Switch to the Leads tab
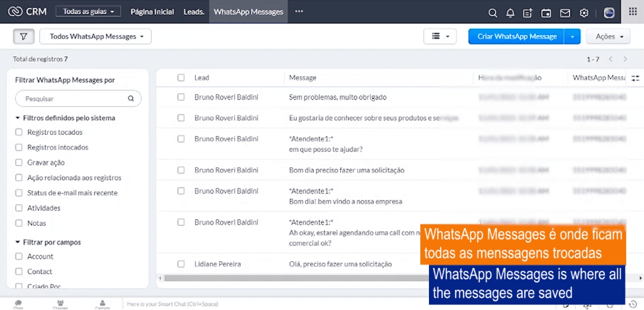Screen dimensions: 644x310 point(194,12)
